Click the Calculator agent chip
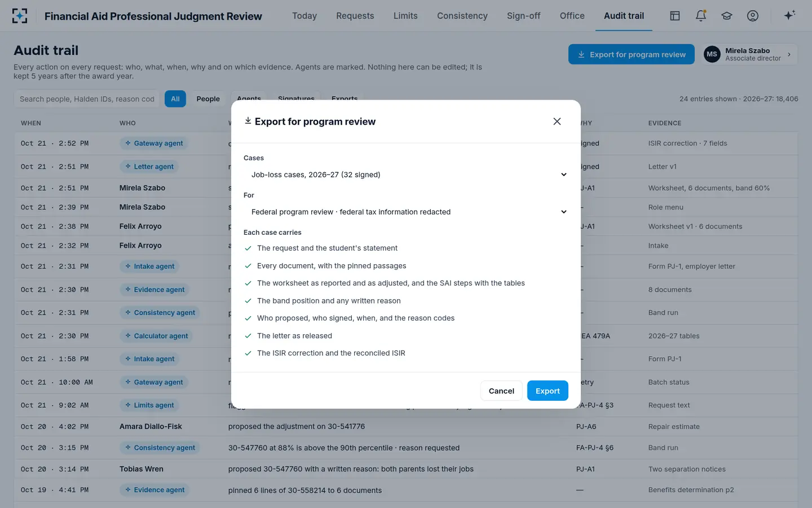The image size is (812, 508). coord(156,336)
